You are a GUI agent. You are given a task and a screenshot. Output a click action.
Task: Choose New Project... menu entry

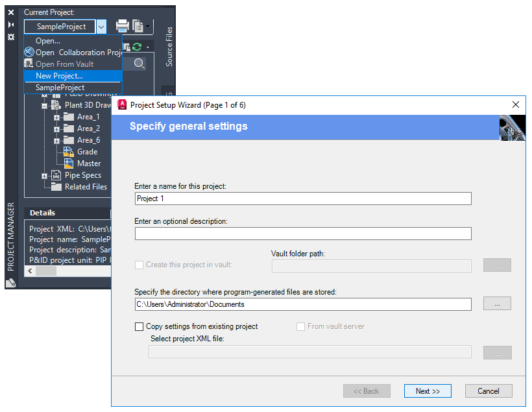[73, 76]
